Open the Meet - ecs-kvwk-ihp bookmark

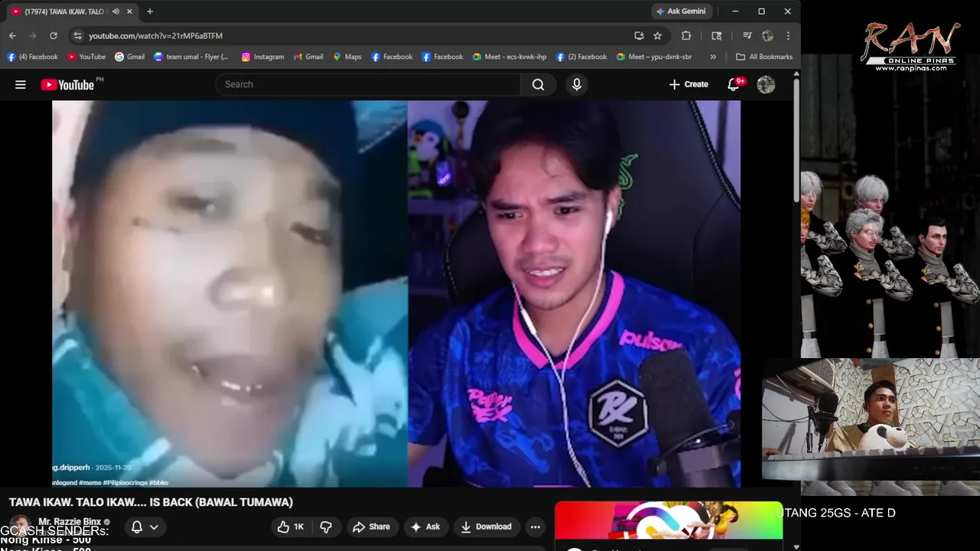point(510,57)
